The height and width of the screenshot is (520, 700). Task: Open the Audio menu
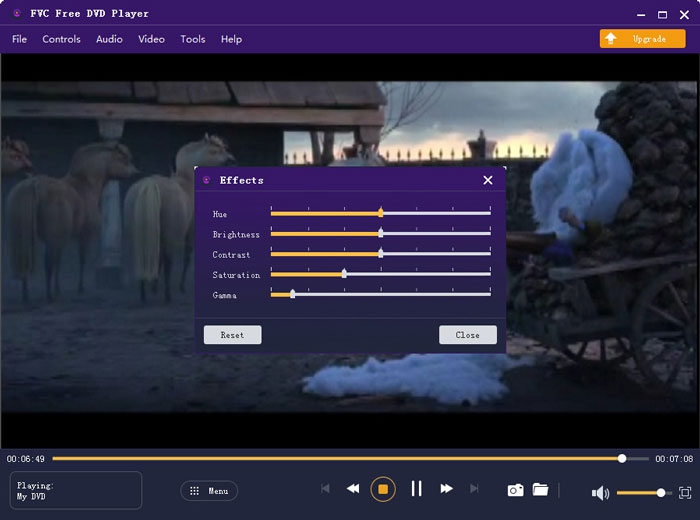(109, 39)
